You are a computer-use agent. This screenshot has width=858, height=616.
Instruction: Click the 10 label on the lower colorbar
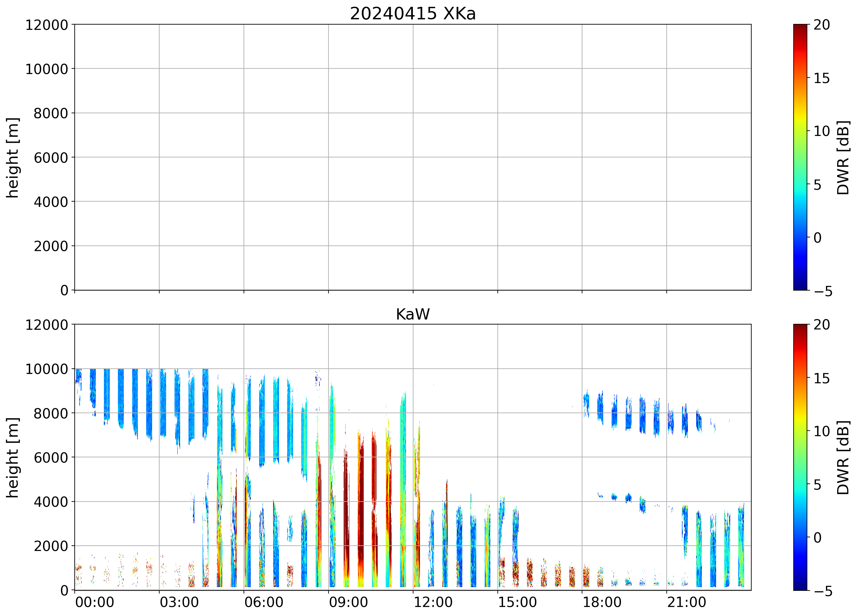822,431
